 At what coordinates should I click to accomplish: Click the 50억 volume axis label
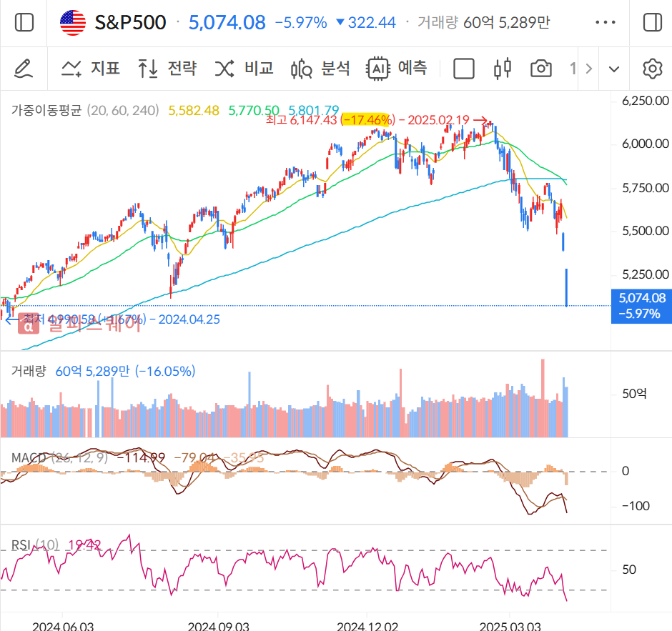tap(634, 394)
